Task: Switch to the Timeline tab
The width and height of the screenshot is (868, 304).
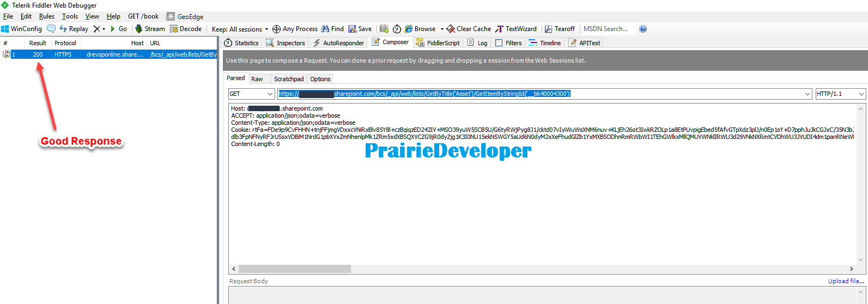Action: click(x=545, y=42)
